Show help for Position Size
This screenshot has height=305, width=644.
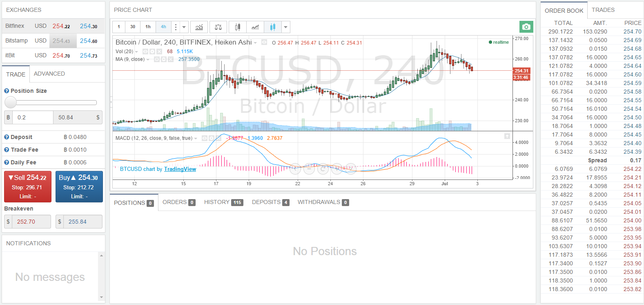pos(7,91)
